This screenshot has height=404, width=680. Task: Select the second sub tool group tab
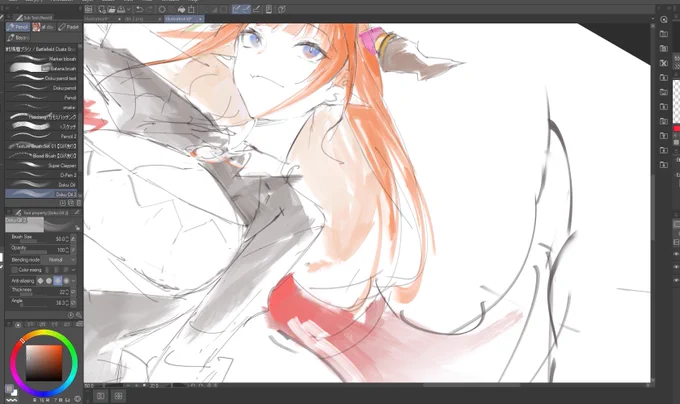(43, 27)
